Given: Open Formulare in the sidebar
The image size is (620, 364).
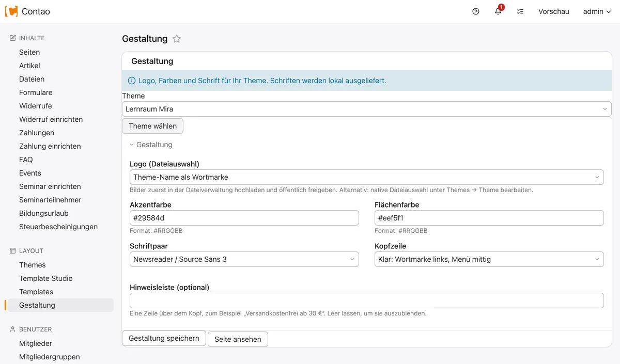Looking at the screenshot, I should pyautogui.click(x=36, y=92).
